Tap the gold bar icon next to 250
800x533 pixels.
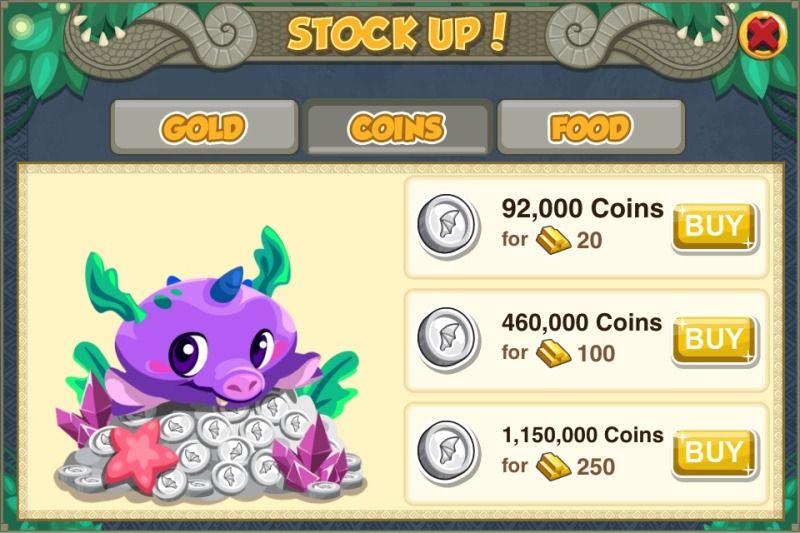[554, 466]
